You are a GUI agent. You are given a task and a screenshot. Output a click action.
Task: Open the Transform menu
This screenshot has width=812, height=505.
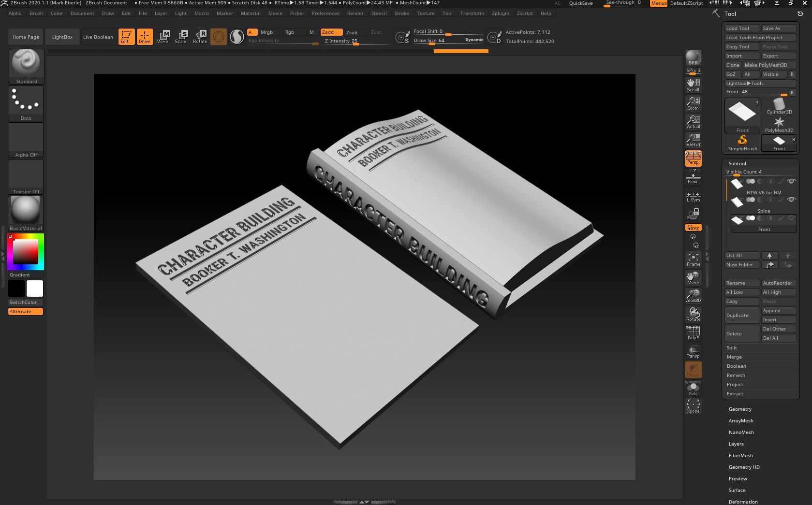[472, 14]
